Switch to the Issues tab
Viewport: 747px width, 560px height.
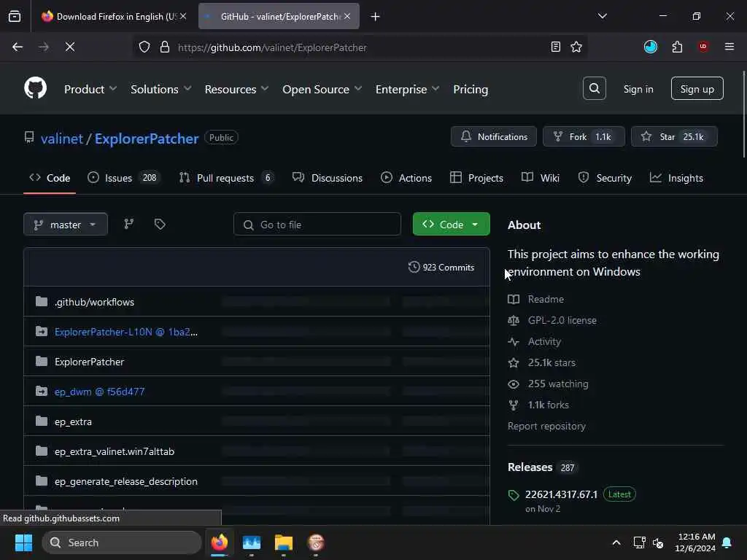pyautogui.click(x=124, y=178)
